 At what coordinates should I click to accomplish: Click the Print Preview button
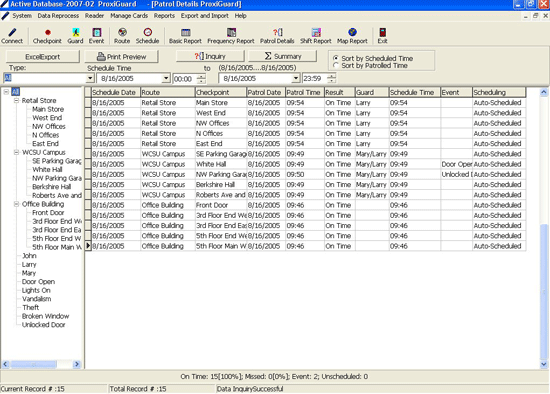(x=122, y=56)
